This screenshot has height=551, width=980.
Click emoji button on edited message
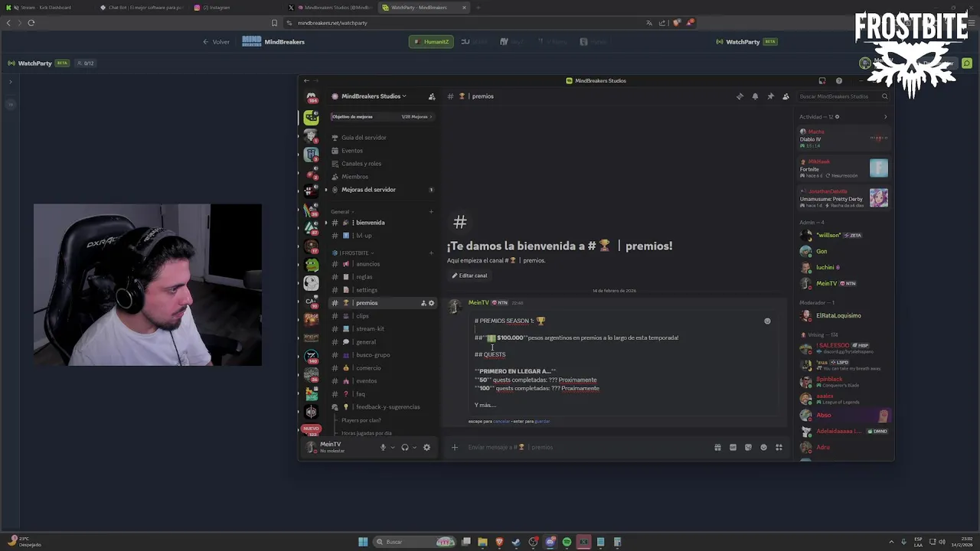point(767,321)
